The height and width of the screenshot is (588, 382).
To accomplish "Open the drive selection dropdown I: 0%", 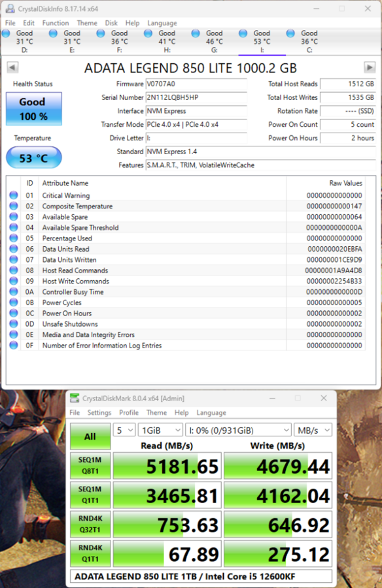I will coord(239,430).
